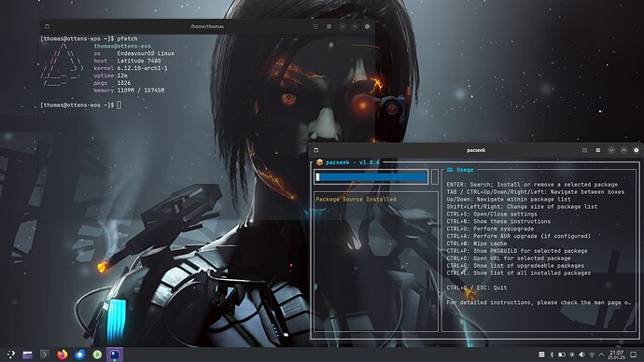Open the file manager taskbar icon
This screenshot has height=362, width=644.
coord(27,355)
